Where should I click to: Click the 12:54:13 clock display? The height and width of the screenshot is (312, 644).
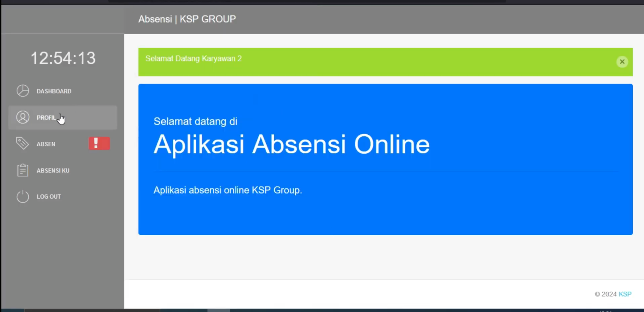pos(63,58)
